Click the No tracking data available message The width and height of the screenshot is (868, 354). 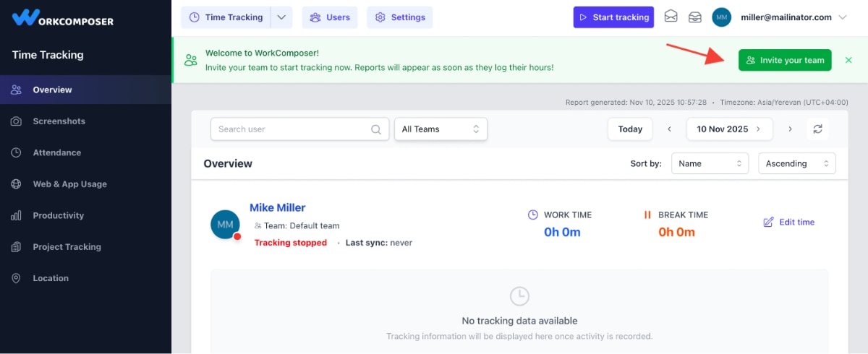coord(519,321)
